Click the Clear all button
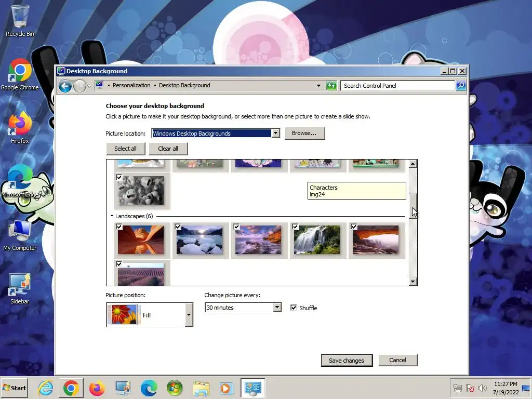 [168, 149]
